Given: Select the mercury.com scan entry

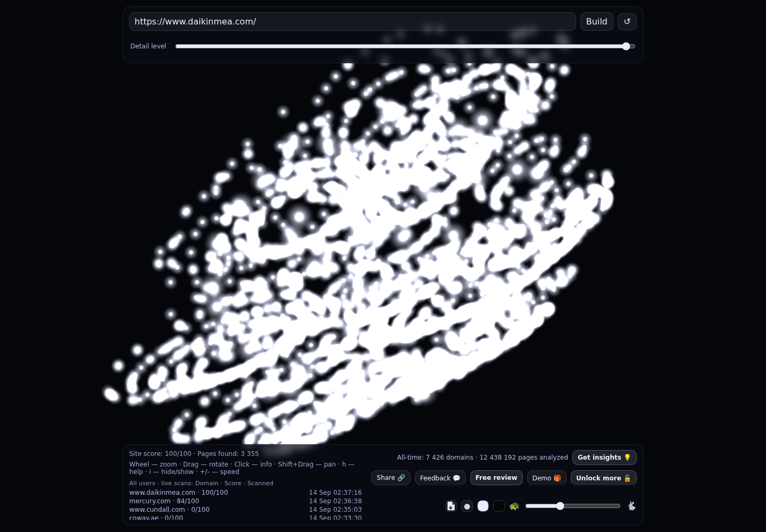Looking at the screenshot, I should [245, 501].
